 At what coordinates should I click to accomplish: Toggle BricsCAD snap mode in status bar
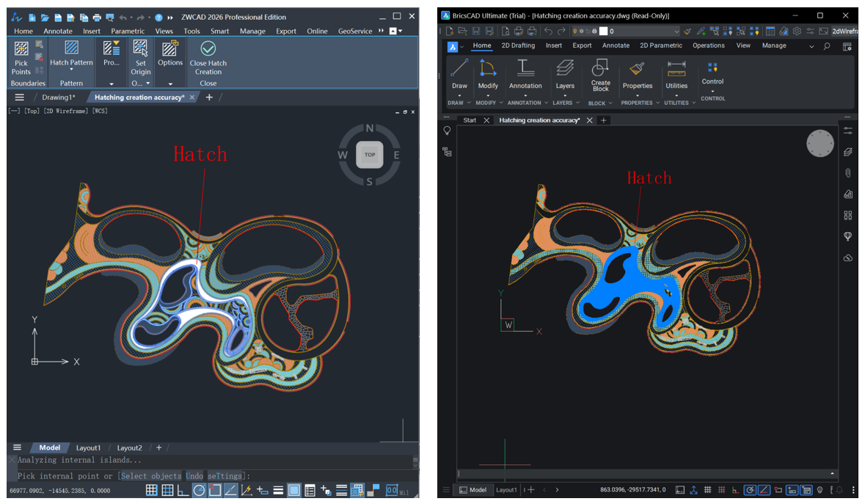click(x=722, y=489)
